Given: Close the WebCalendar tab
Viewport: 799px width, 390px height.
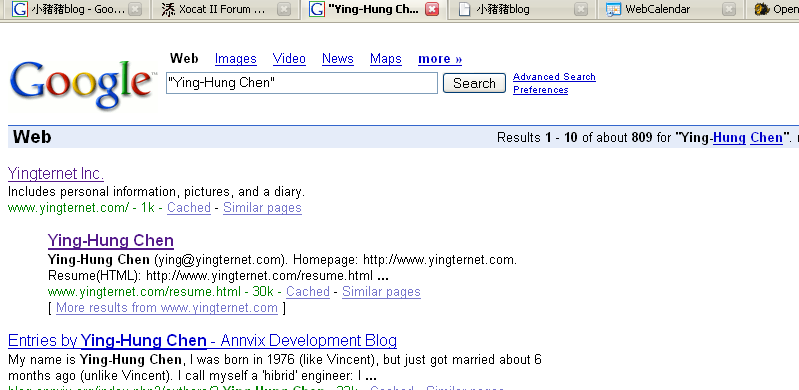Looking at the screenshot, I should (x=730, y=9).
